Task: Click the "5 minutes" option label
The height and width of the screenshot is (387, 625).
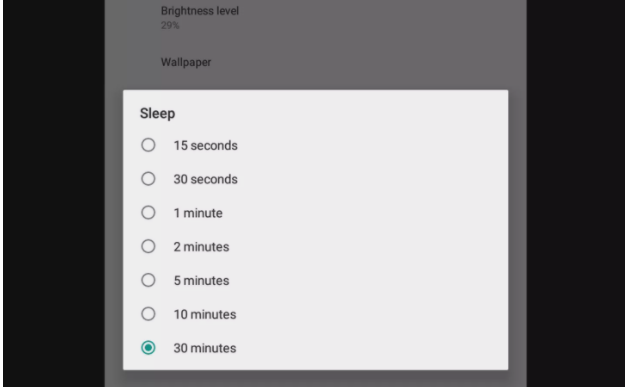Action: (x=201, y=281)
